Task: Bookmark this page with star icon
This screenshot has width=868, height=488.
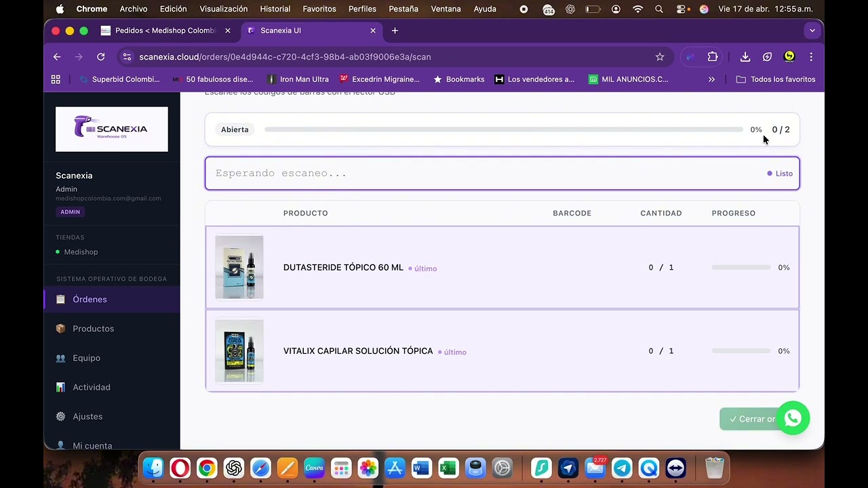Action: pyautogui.click(x=660, y=57)
